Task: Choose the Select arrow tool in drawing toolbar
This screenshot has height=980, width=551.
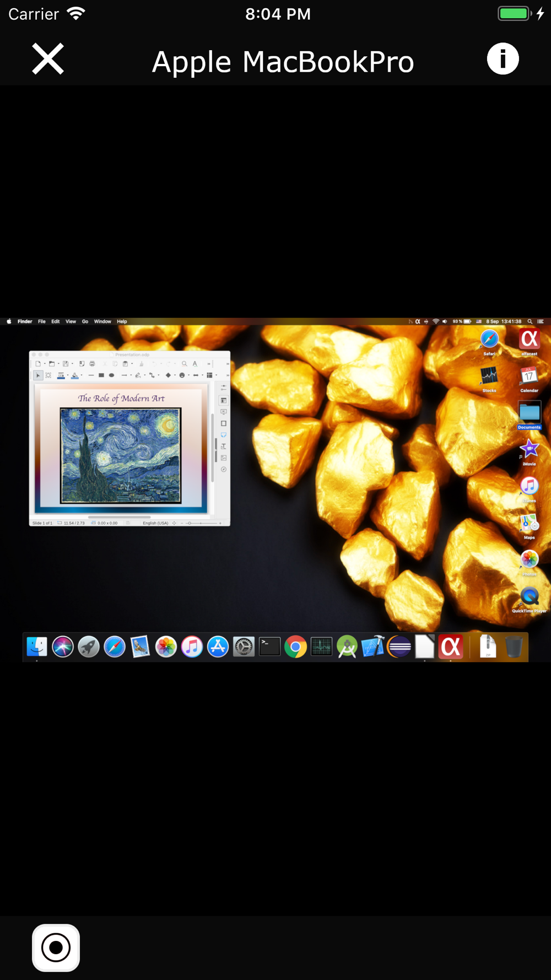Action: [38, 375]
